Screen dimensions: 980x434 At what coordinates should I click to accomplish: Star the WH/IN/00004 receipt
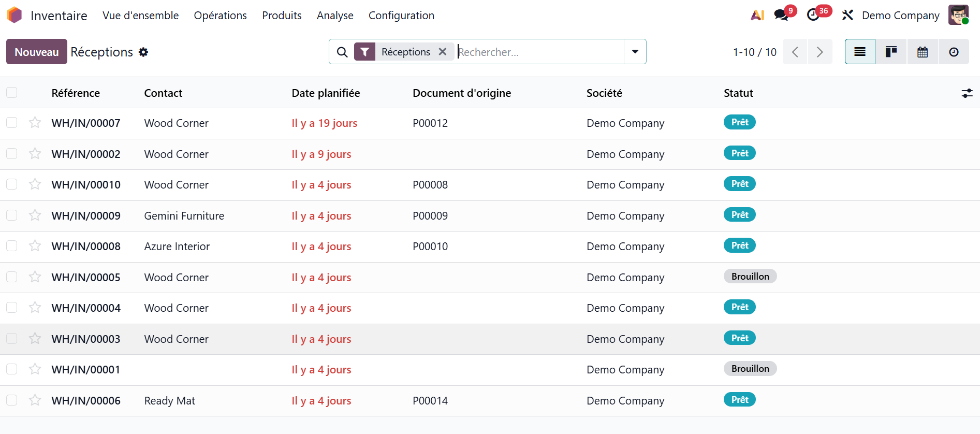point(35,308)
